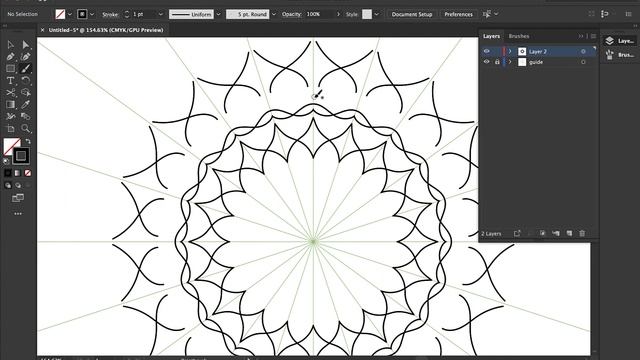
Task: Select the Eyedropper tool
Action: (26, 104)
